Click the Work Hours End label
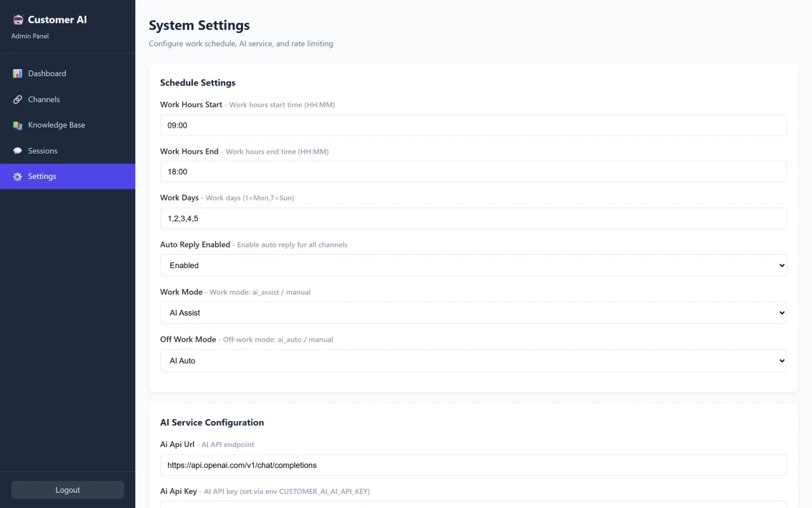Image resolution: width=812 pixels, height=508 pixels. [x=189, y=152]
